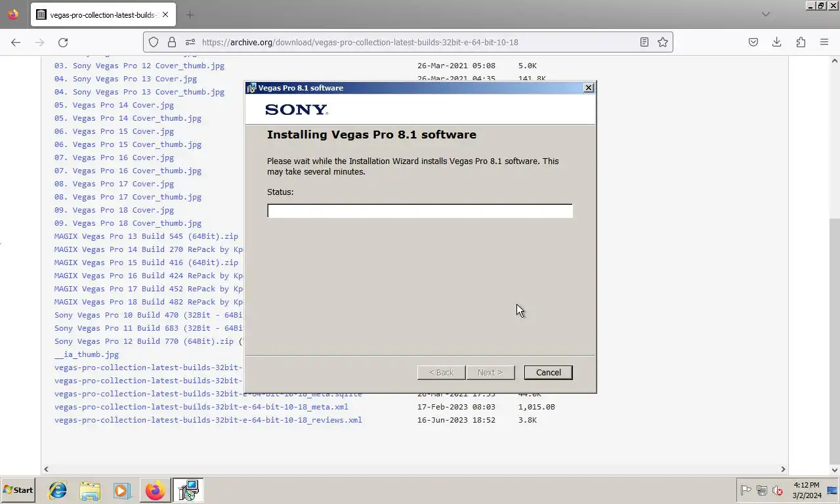Screen dimensions: 840x504
Task: Click the show desktop tray icon
Action: pos(832,490)
